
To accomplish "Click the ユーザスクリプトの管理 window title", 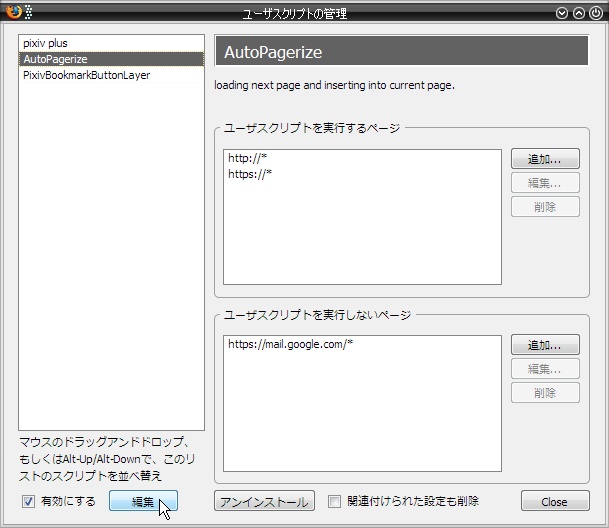I will tap(294, 14).
